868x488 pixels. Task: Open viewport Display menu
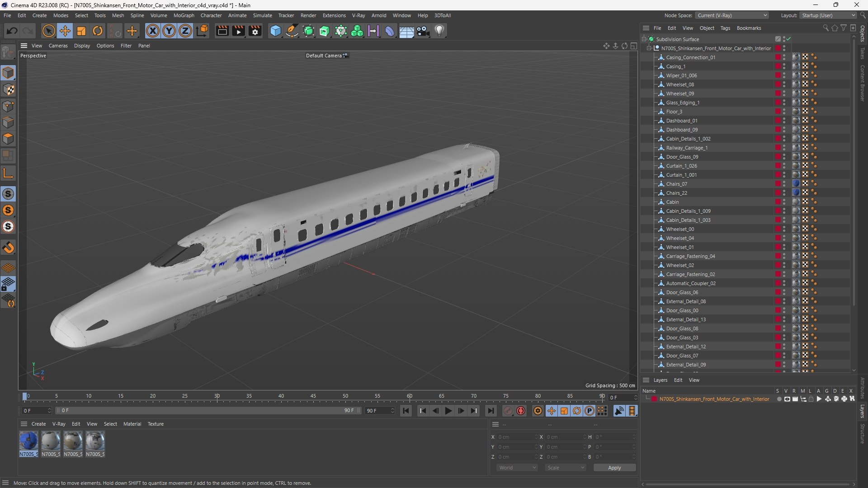tap(82, 46)
